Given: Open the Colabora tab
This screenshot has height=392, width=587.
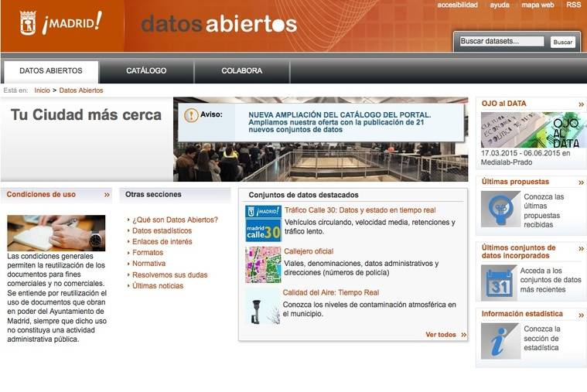Looking at the screenshot, I should (241, 71).
